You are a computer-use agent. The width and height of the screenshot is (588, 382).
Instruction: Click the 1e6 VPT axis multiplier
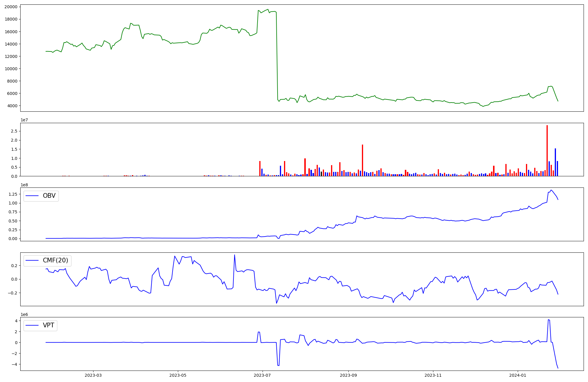pyautogui.click(x=24, y=314)
